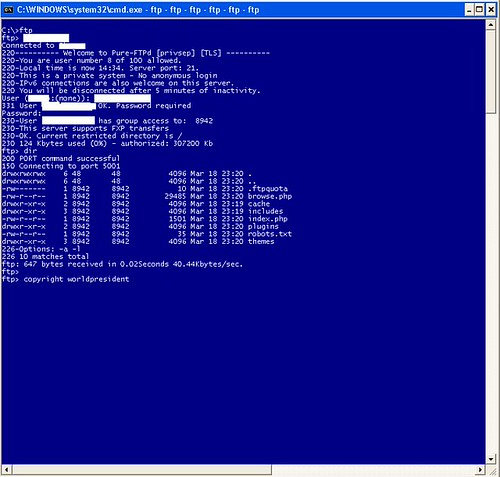Viewport: 500px width, 477px height.
Task: Click the 'robots.txt' file name
Action: click(x=270, y=234)
